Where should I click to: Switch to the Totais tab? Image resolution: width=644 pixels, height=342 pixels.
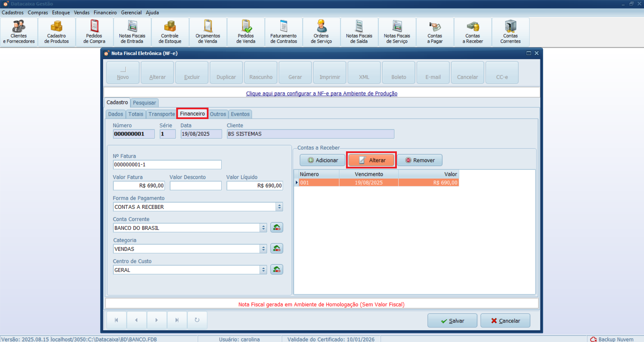tap(136, 114)
